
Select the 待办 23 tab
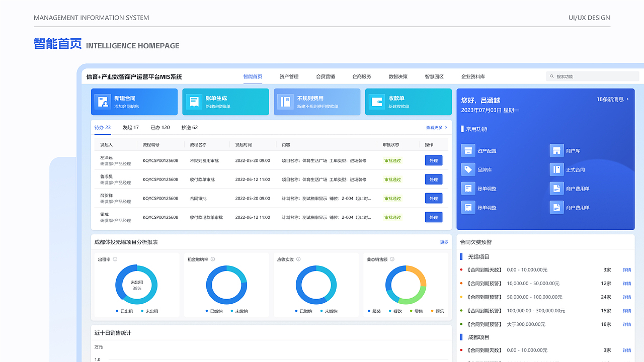coord(103,128)
